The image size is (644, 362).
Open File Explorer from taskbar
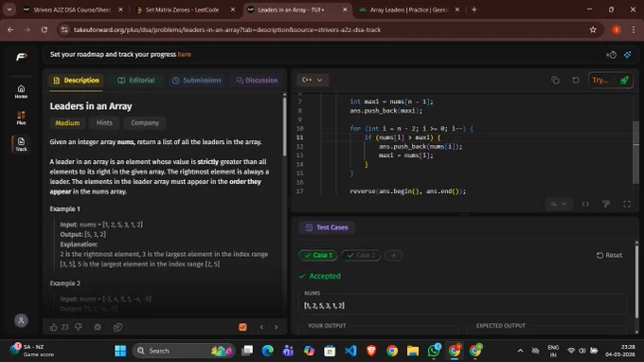click(413, 351)
